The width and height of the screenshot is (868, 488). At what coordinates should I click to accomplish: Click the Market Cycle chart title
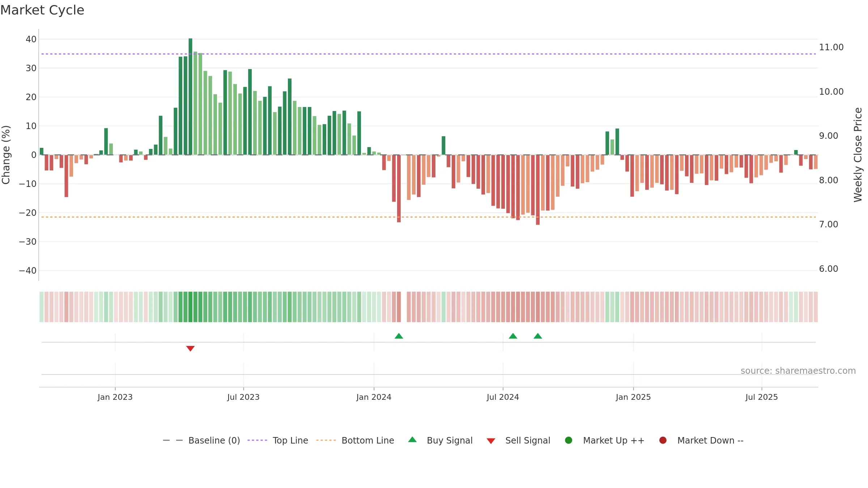(42, 10)
